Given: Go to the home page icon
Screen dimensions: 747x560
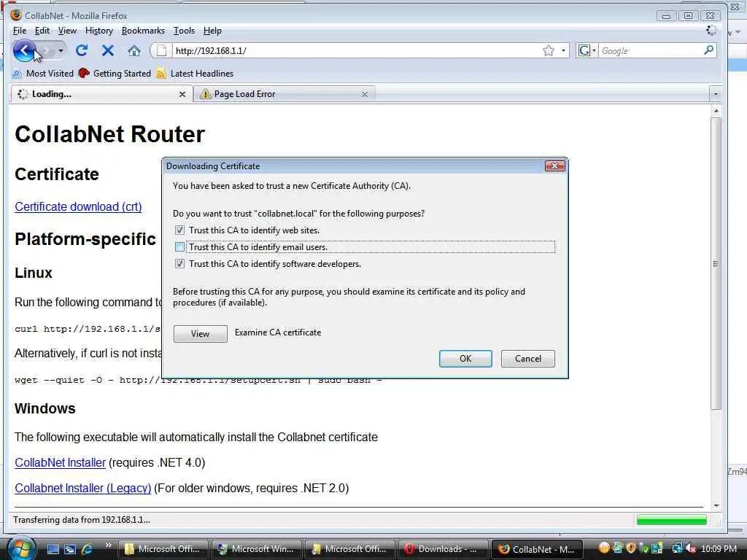Looking at the screenshot, I should [x=134, y=51].
